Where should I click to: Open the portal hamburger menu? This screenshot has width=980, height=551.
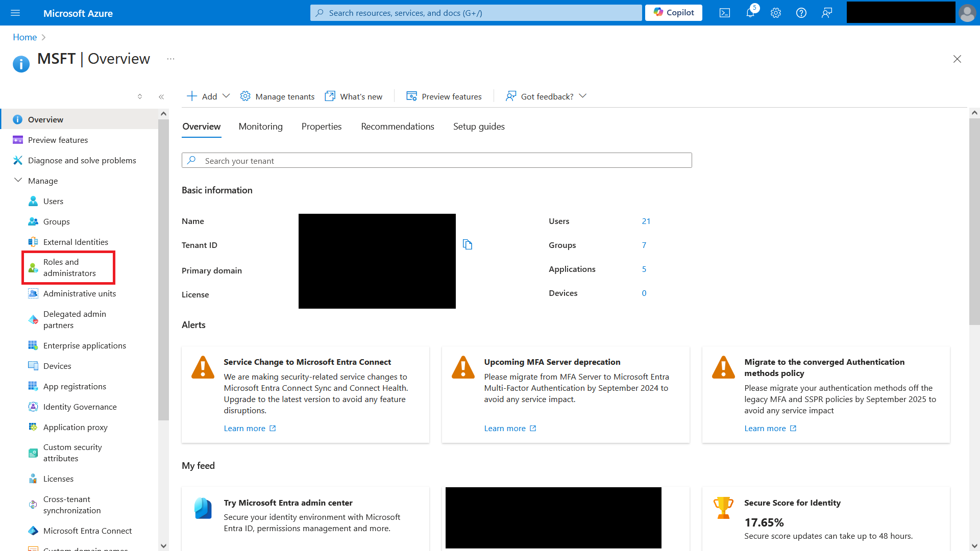point(15,13)
